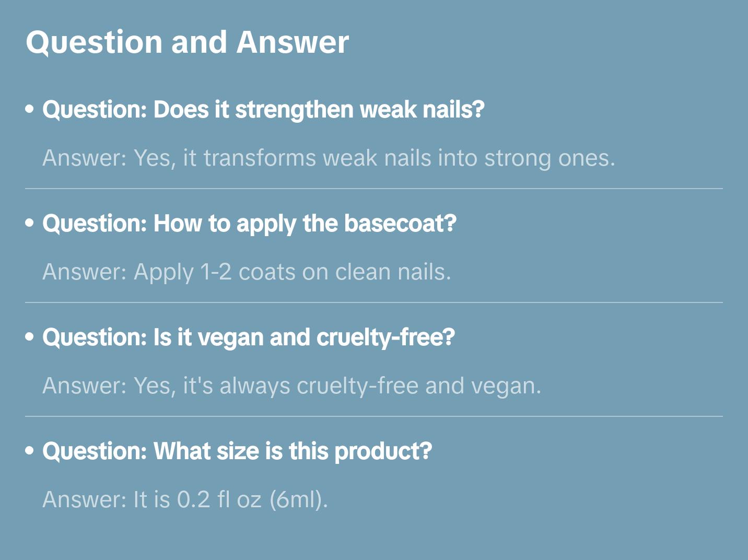This screenshot has height=560, width=748.
Task: Click the word 'Answer' in the page heading
Action: coord(293,42)
